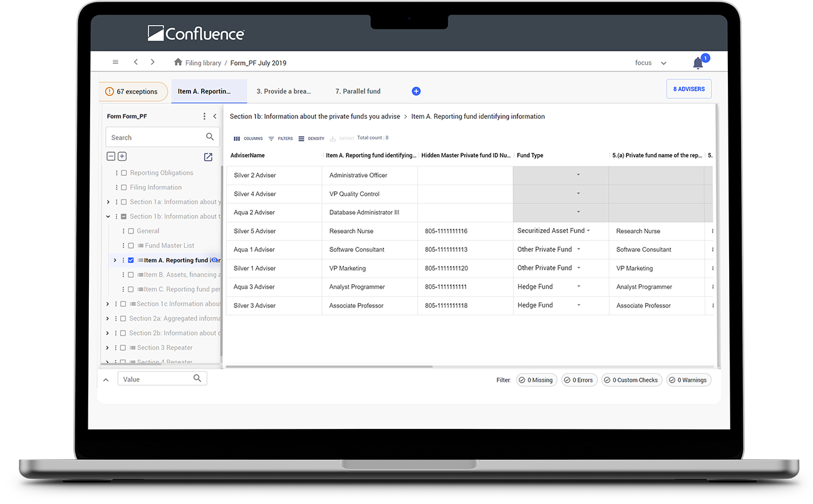Expand Section 1a tree node

[108, 202]
